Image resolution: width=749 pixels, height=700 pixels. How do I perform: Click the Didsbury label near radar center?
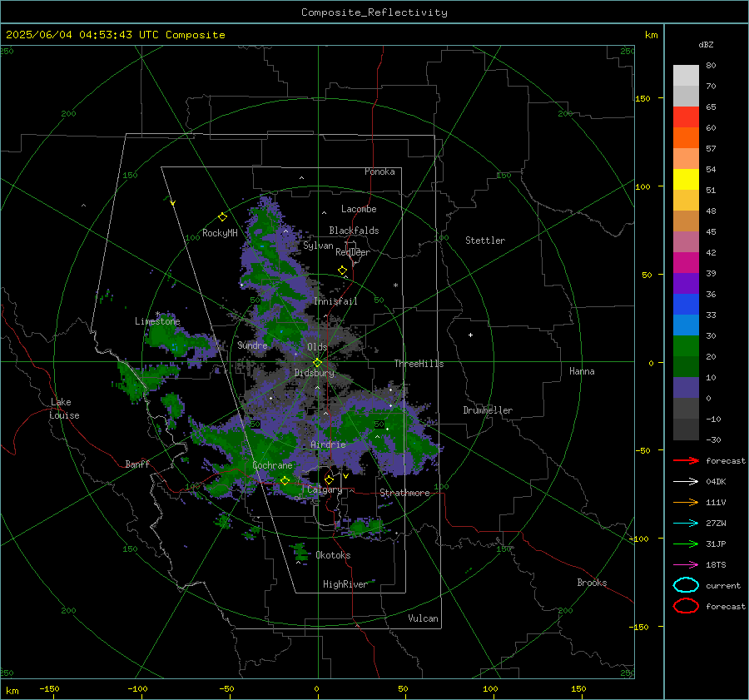315,373
